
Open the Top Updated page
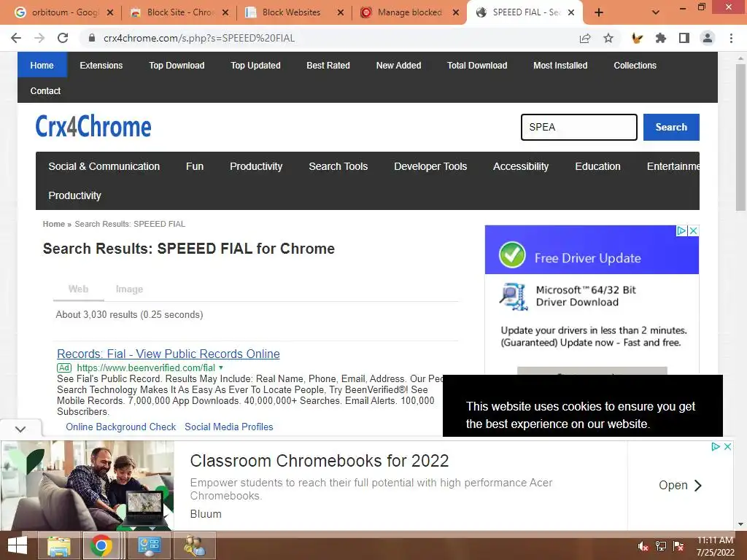(x=255, y=65)
